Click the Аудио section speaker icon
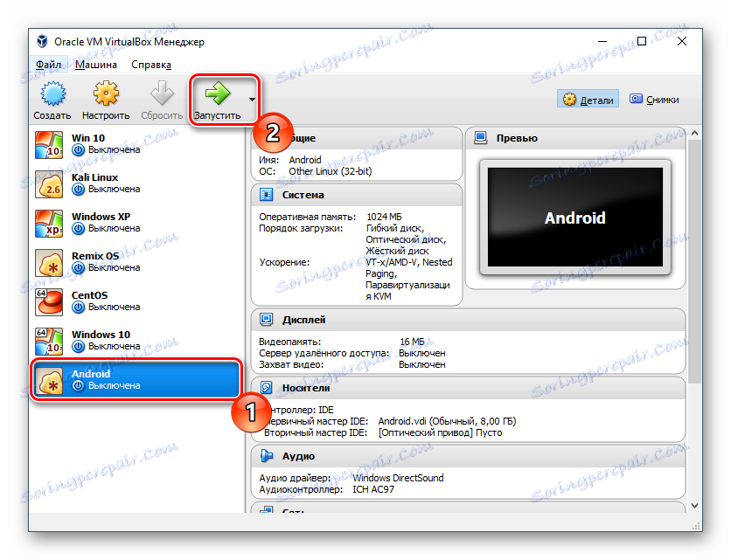This screenshot has height=560, width=731. click(266, 456)
